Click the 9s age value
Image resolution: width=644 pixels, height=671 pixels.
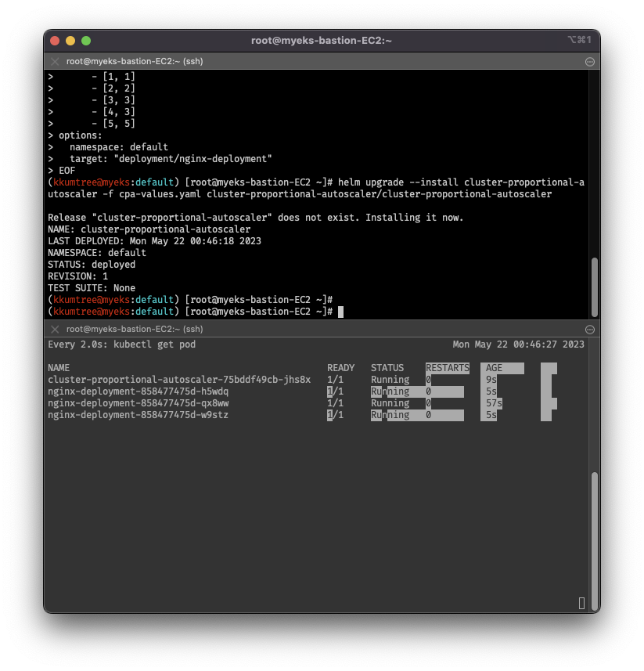coord(491,380)
